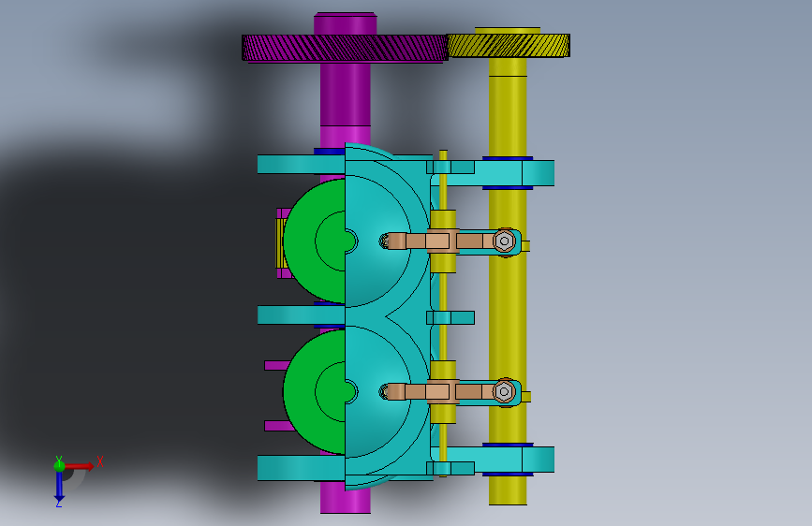Select the large purple helical gear
812x526 pixels.
(x=345, y=48)
